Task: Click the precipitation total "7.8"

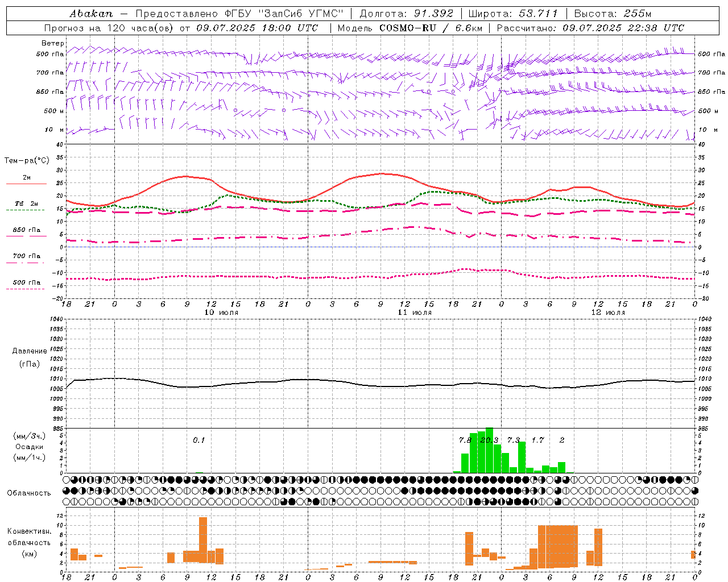Action: click(x=465, y=440)
